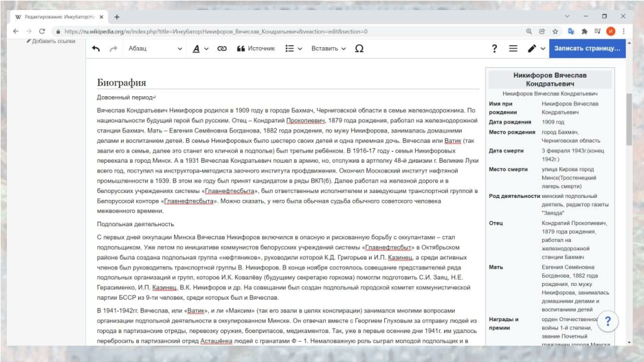Open the special characters Omega panel

pyautogui.click(x=359, y=48)
